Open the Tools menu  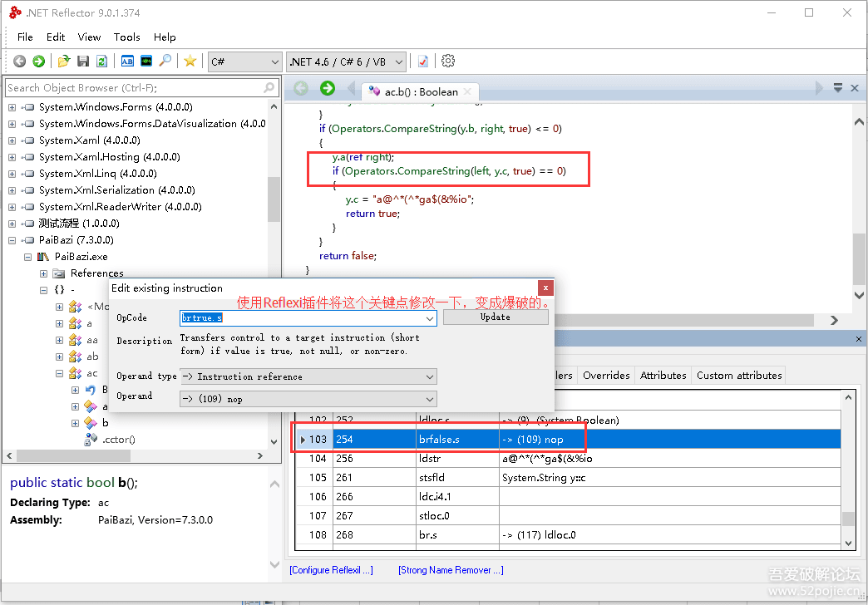click(126, 37)
